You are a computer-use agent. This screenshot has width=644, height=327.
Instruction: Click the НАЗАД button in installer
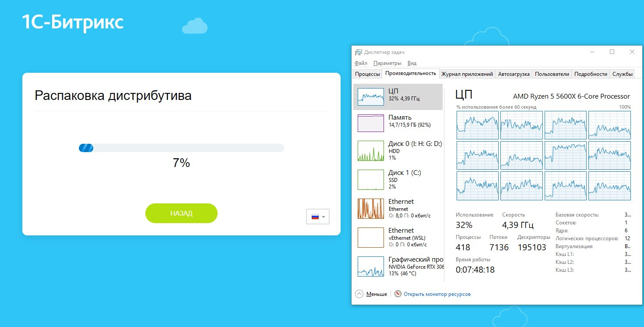[x=181, y=213]
